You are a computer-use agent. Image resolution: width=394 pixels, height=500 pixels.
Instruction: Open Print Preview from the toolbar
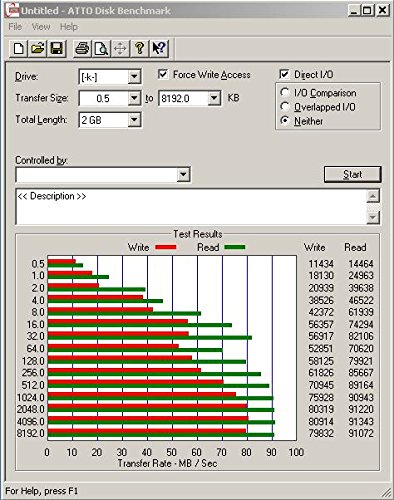tap(101, 49)
